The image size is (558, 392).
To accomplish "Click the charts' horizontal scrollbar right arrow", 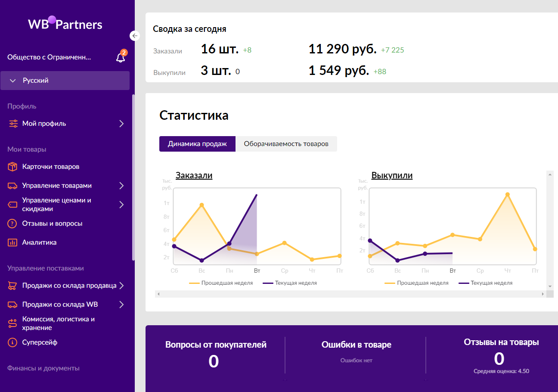I will (542, 294).
